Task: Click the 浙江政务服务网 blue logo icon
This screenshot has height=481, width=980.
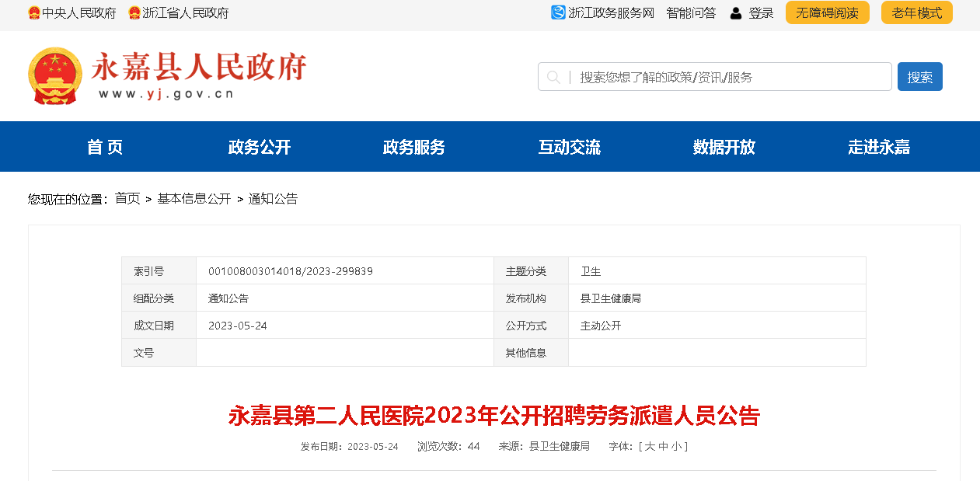Action: (x=558, y=12)
